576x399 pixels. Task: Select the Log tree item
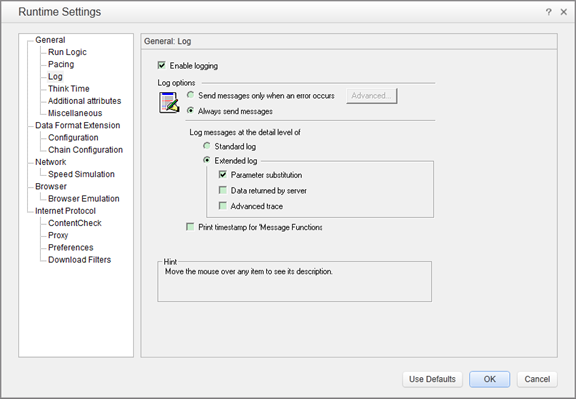(x=55, y=76)
